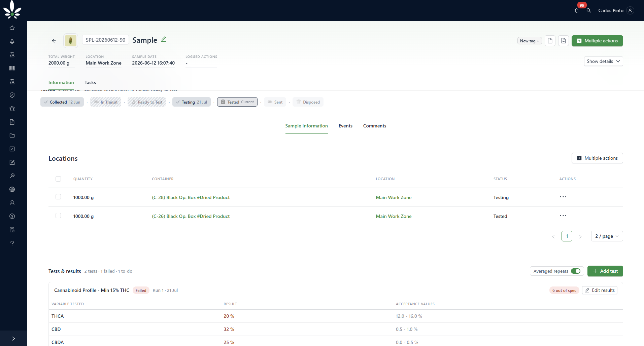Click the 6 out of spec badge
This screenshot has height=346, width=644.
click(x=564, y=290)
